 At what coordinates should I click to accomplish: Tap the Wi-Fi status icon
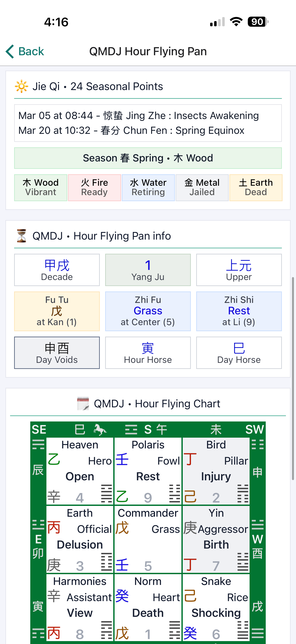(236, 22)
